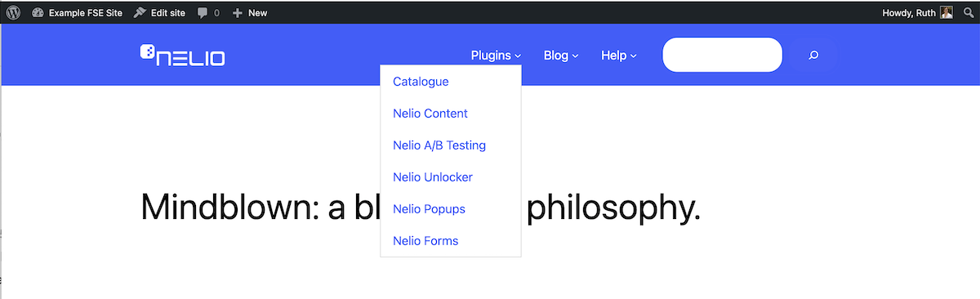The height and width of the screenshot is (299, 980).
Task: Click the WordPress logo icon
Action: (13, 12)
